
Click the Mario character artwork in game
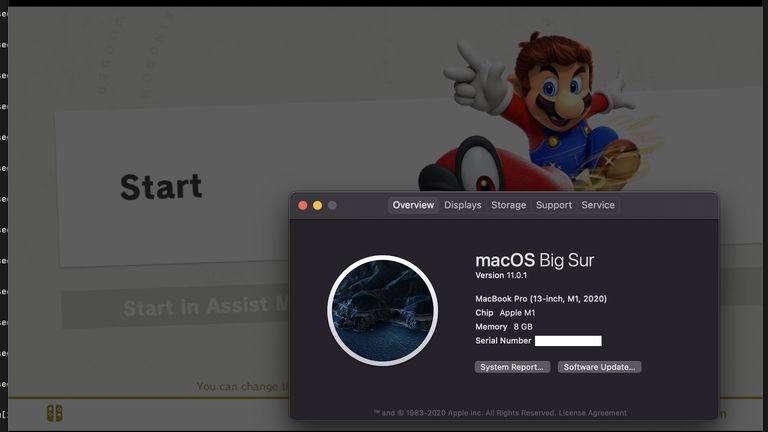539,113
